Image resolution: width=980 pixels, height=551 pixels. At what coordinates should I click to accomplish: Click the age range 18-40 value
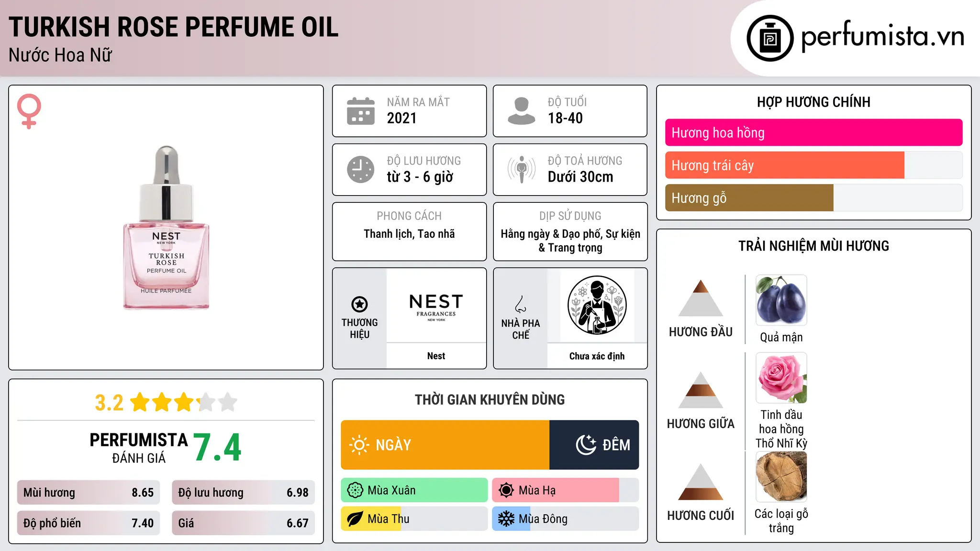[565, 118]
